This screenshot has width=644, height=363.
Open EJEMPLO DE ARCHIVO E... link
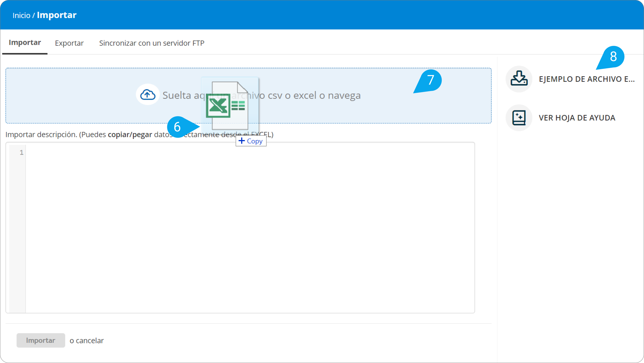point(587,79)
